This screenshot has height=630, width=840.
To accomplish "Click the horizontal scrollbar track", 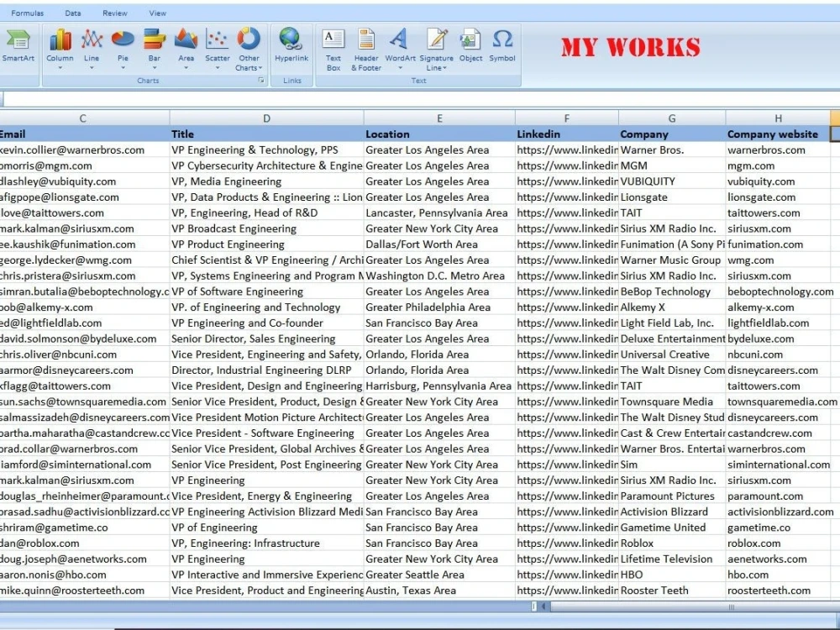I will click(x=695, y=606).
